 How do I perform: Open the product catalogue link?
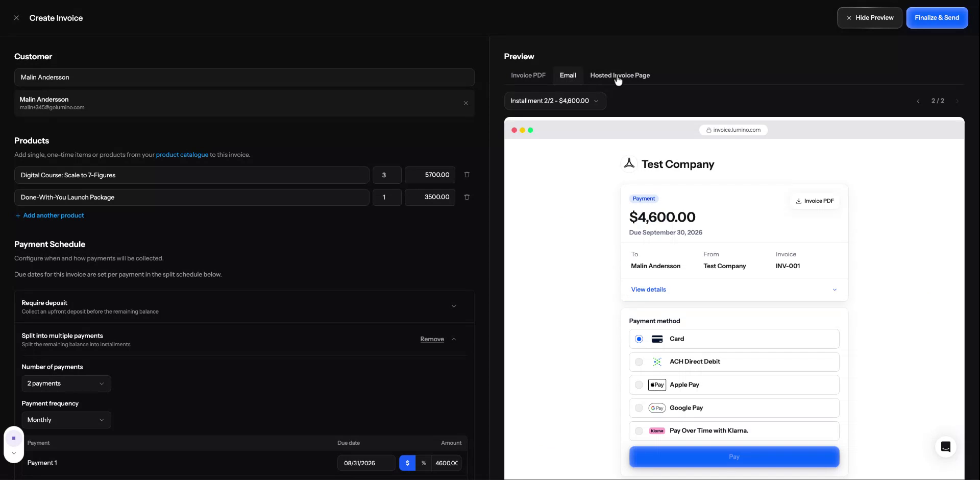[182, 155]
